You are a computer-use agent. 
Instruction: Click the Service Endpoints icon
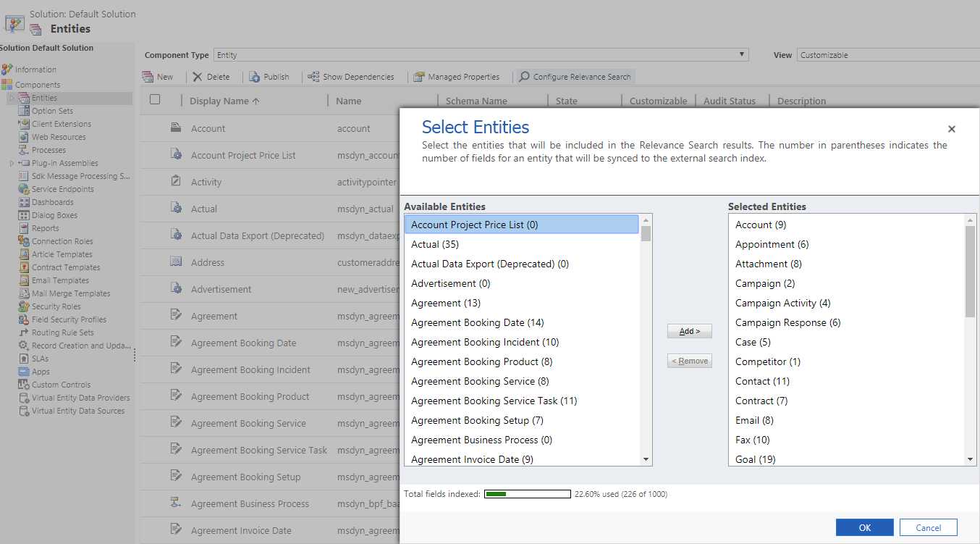[24, 189]
